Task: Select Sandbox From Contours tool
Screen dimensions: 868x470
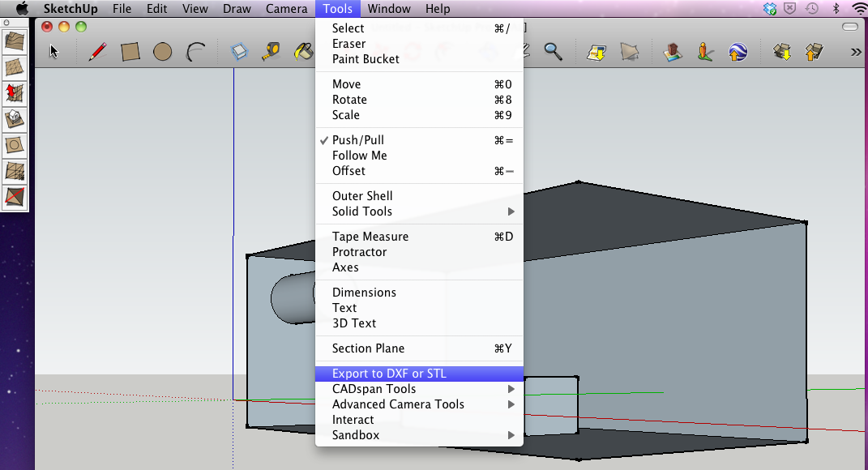Action: click(15, 41)
